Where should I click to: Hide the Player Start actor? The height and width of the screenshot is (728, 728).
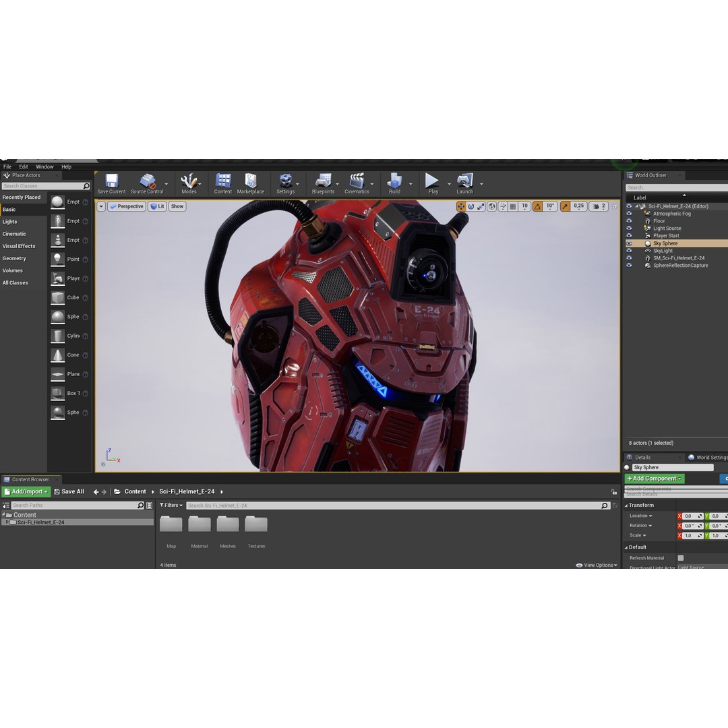coord(629,236)
